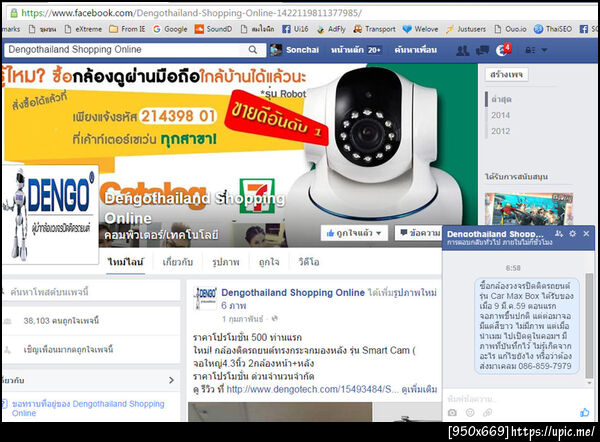This screenshot has height=442, width=600.
Task: Open post date 1 กุมภาพันธ์ timestamp
Action: [242, 319]
